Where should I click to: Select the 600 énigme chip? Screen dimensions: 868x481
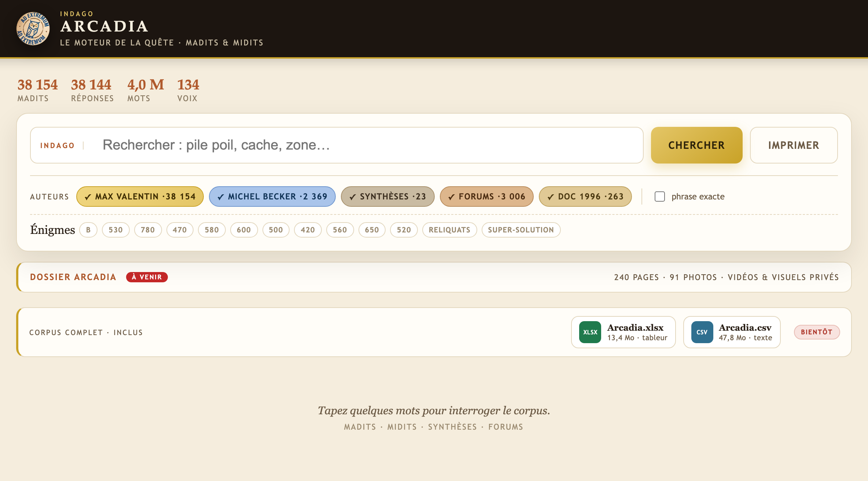click(x=244, y=230)
